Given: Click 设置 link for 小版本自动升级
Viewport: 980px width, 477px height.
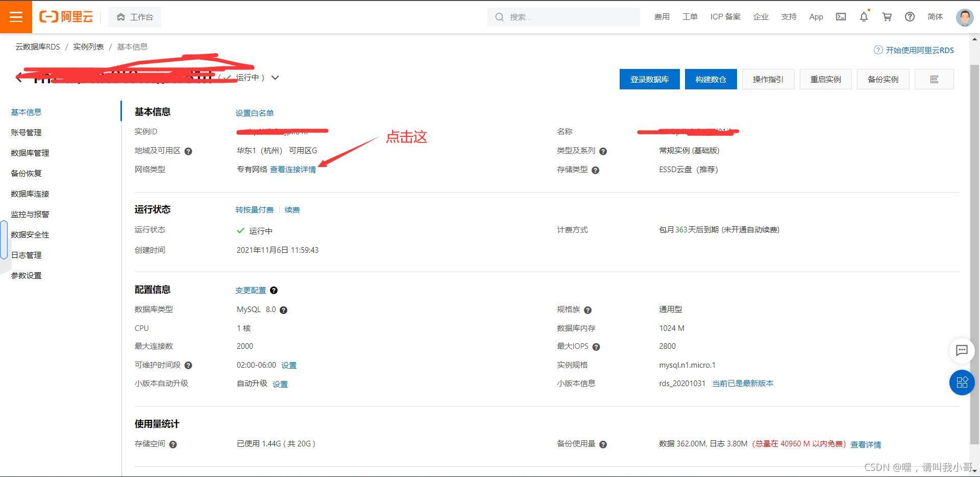Looking at the screenshot, I should tap(280, 384).
